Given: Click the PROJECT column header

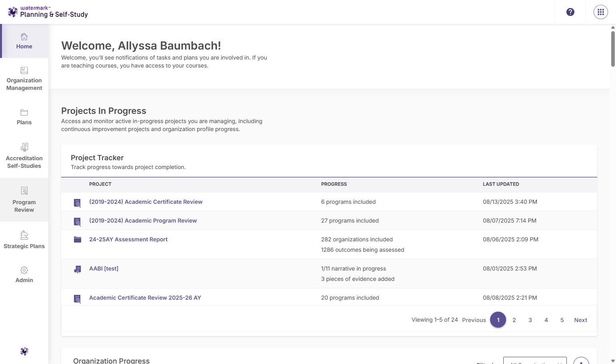Looking at the screenshot, I should coord(100,184).
